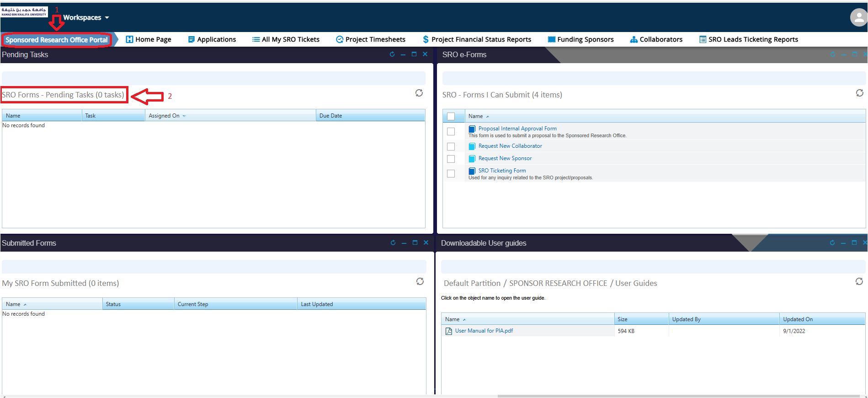Reload the Pending Tasks panel from header
The image size is (868, 398).
click(392, 54)
